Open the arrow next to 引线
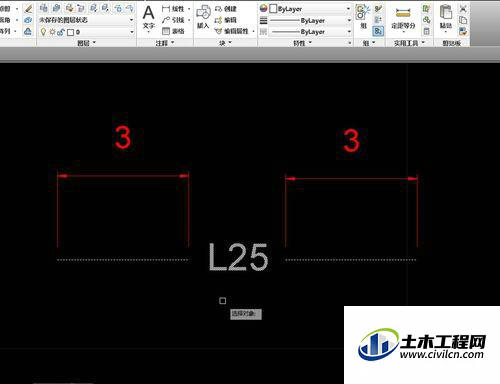Image resolution: width=500 pixels, height=384 pixels. (x=189, y=20)
